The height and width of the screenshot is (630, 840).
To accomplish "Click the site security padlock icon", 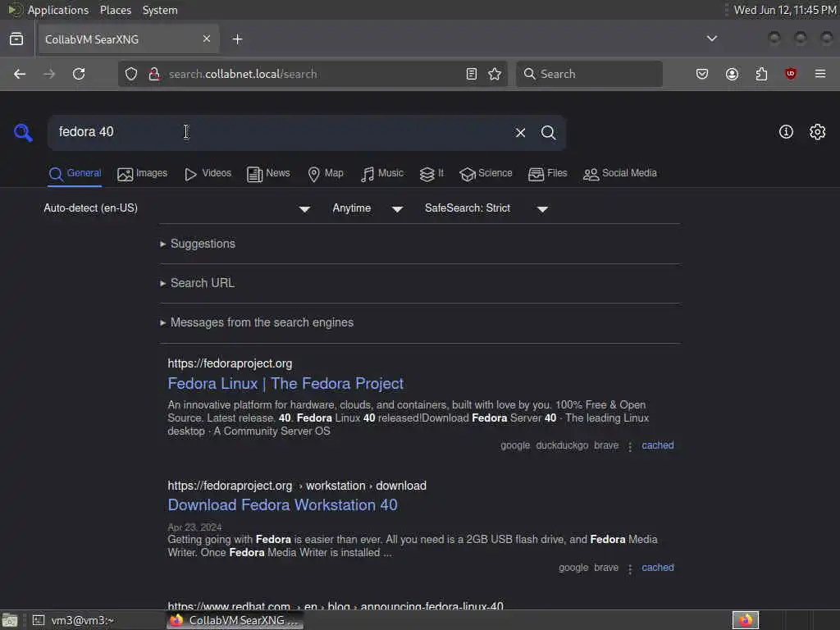I will [x=154, y=74].
